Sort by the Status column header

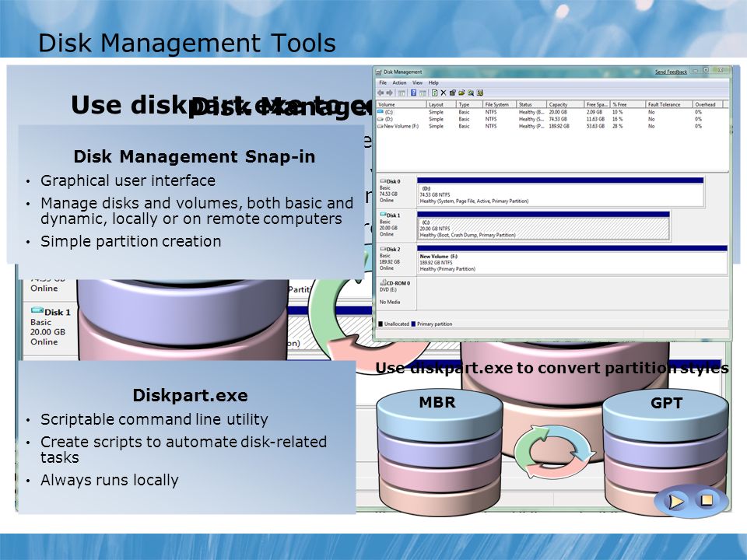click(x=531, y=104)
